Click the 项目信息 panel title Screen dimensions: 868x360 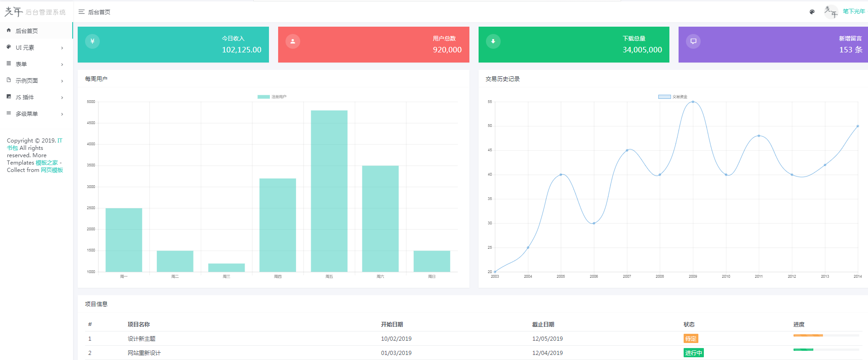tap(96, 304)
